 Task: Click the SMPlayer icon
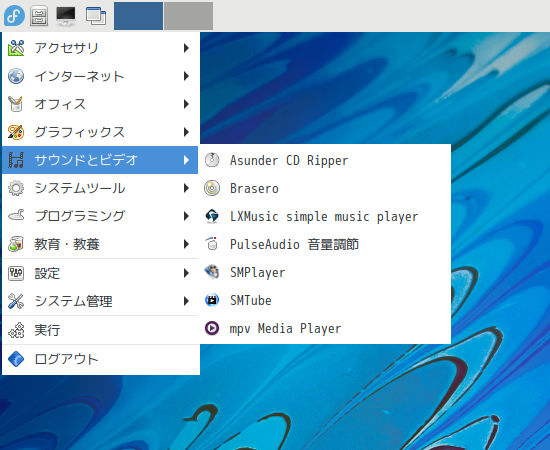click(212, 272)
